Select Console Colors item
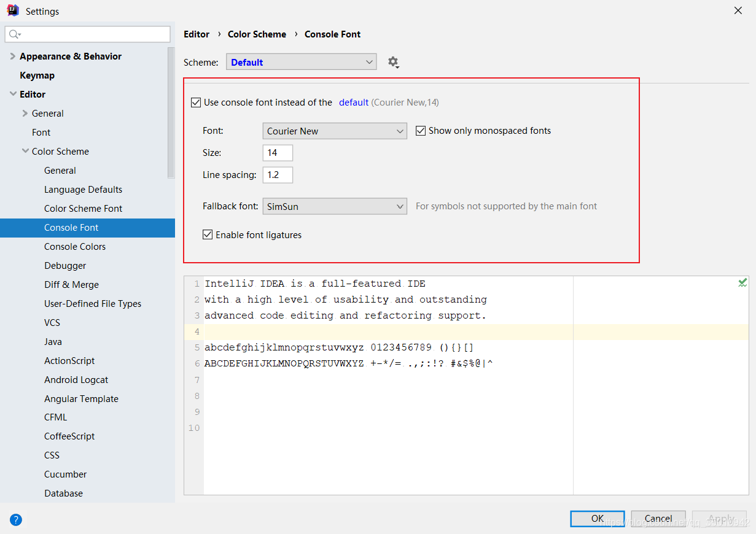Viewport: 756px width, 534px height. [75, 247]
